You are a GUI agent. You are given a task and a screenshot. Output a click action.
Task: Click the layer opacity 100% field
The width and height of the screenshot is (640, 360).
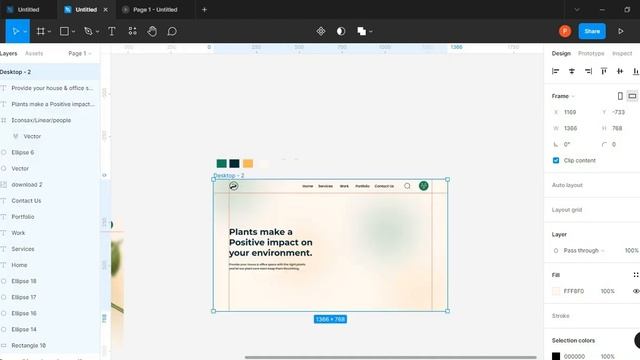631,250
